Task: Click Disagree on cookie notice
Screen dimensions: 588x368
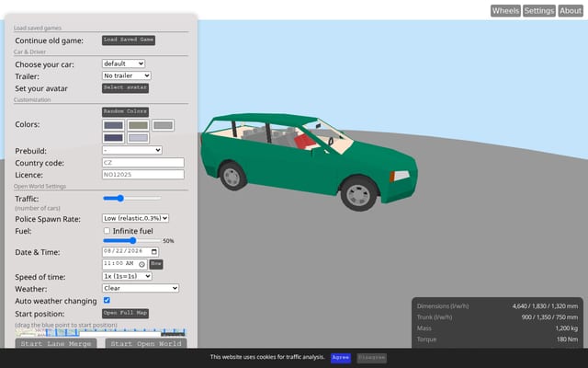Action: pyautogui.click(x=371, y=358)
